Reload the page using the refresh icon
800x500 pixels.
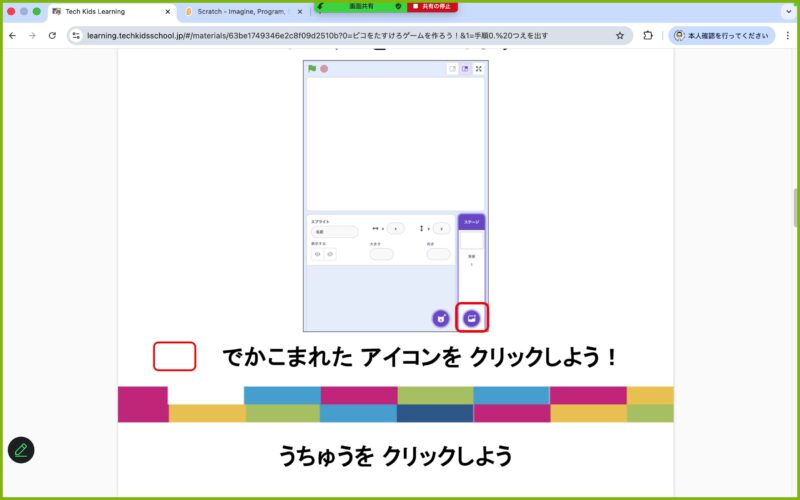[x=52, y=35]
